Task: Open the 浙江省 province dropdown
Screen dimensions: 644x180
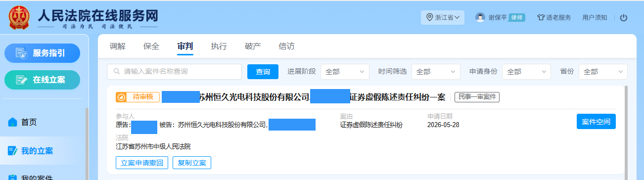Action: tap(443, 17)
